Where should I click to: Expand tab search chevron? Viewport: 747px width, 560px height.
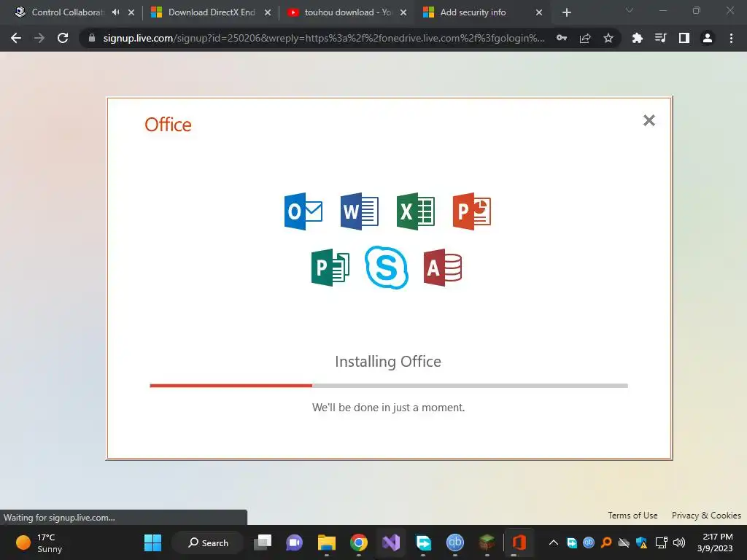pyautogui.click(x=630, y=10)
